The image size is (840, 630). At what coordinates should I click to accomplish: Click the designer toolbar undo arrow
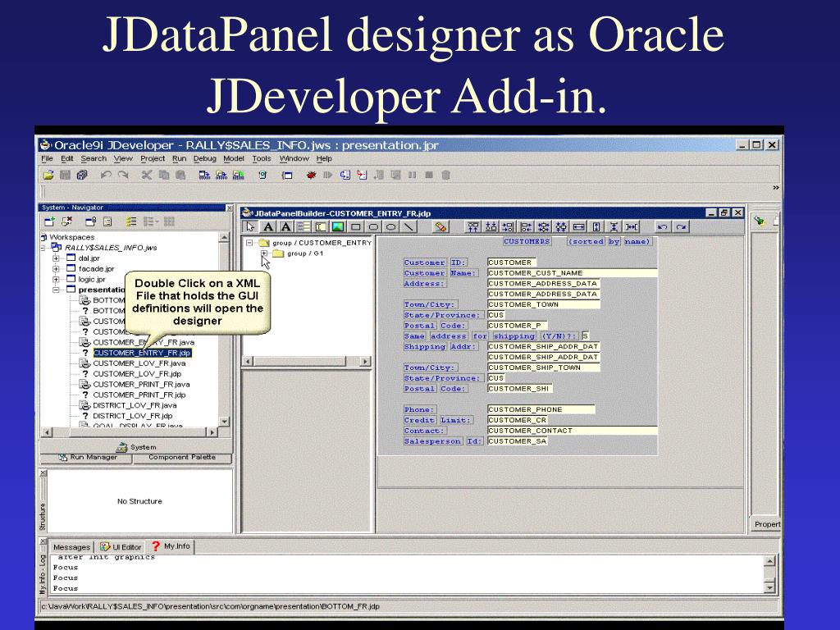click(x=663, y=226)
